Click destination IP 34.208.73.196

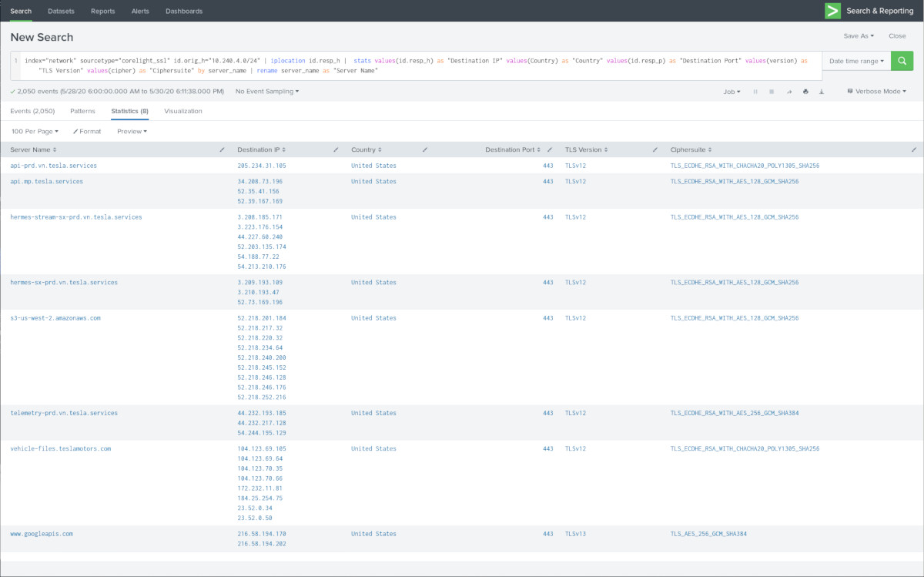click(x=260, y=182)
